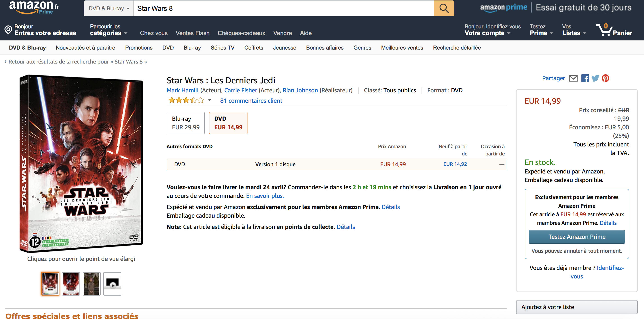Click the Testez Amazon Prime button
This screenshot has width=644, height=319.
[x=576, y=237]
